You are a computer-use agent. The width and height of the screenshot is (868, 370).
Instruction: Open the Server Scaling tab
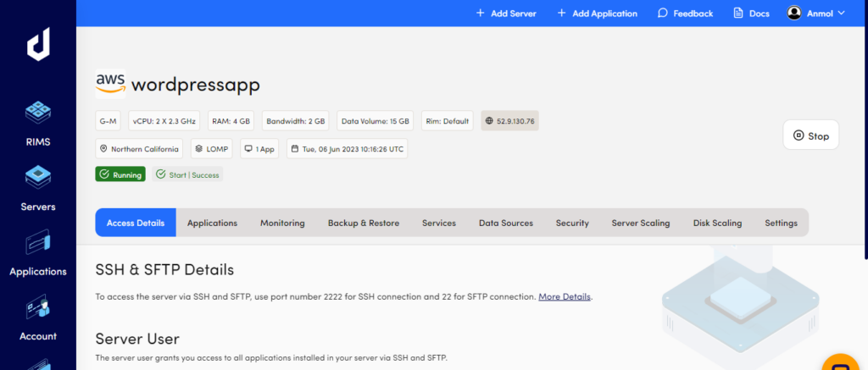[641, 223]
